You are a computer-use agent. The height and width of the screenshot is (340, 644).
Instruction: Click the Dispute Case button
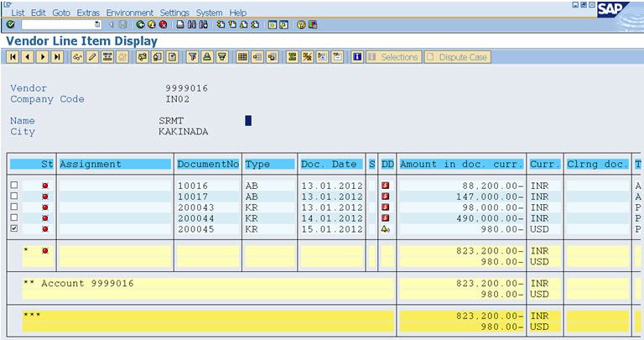458,57
